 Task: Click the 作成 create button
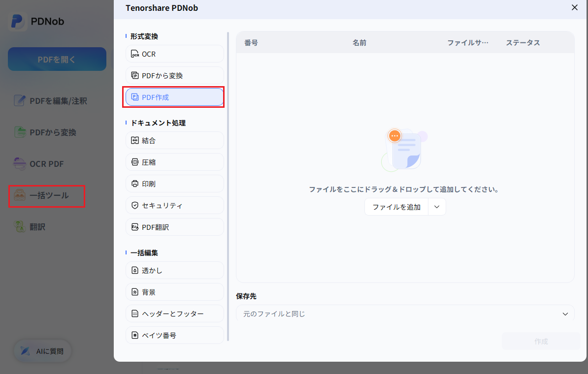click(x=541, y=342)
